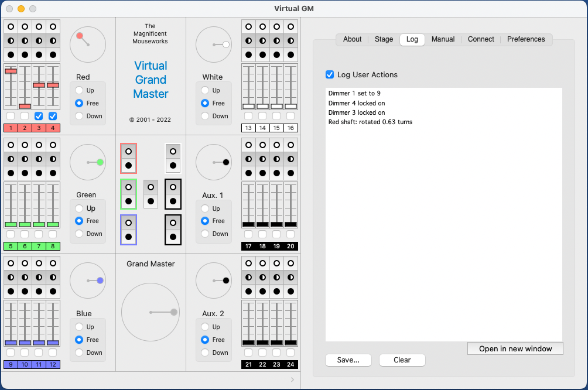The image size is (588, 390).
Task: Clear the log with the Clear button
Action: (x=402, y=360)
